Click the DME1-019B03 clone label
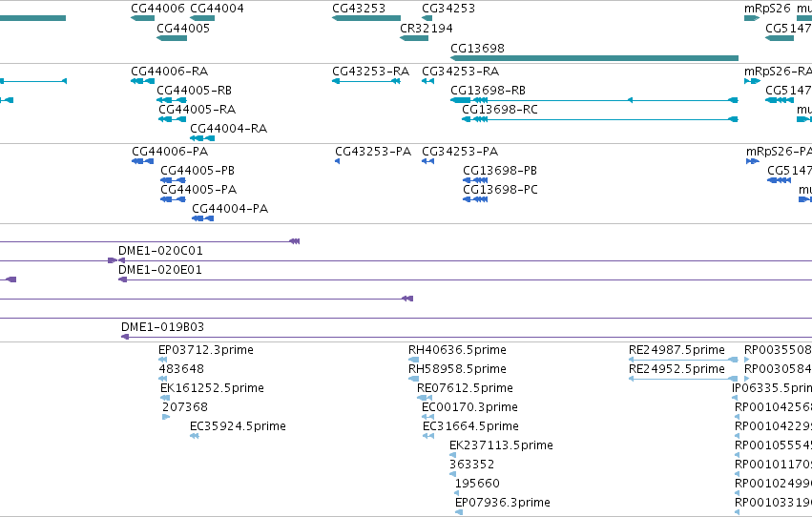Image resolution: width=812 pixels, height=517 pixels. [x=162, y=326]
